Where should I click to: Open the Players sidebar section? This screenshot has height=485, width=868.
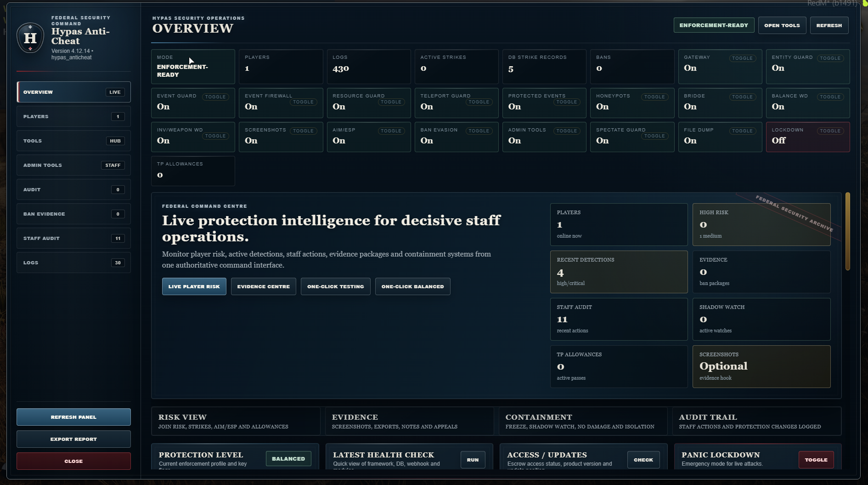[x=73, y=116]
